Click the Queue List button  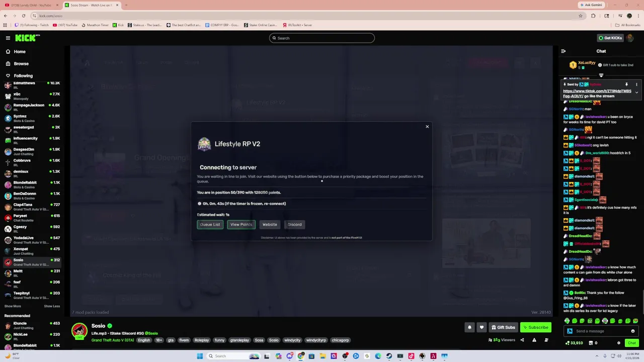210,224
